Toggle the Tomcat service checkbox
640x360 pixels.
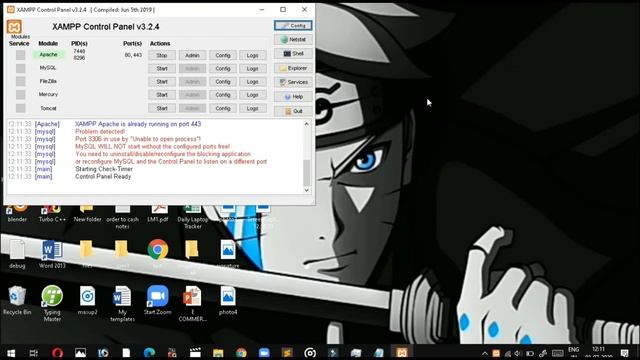20,108
